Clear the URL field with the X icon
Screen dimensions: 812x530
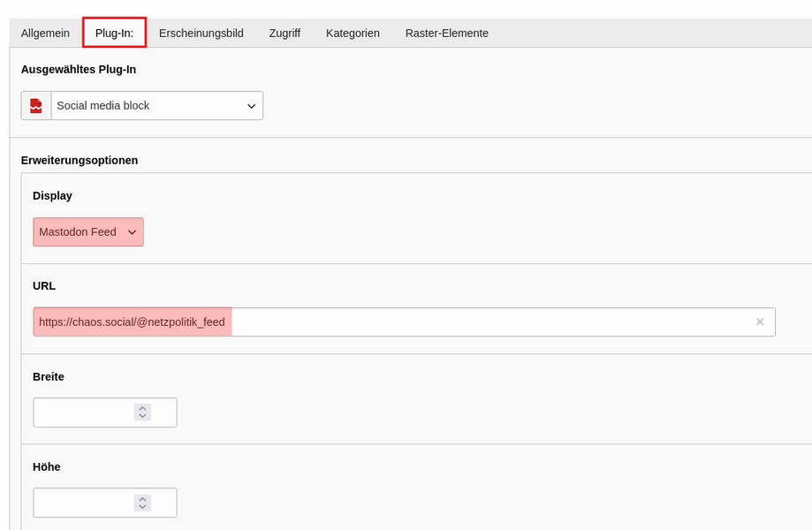[760, 322]
